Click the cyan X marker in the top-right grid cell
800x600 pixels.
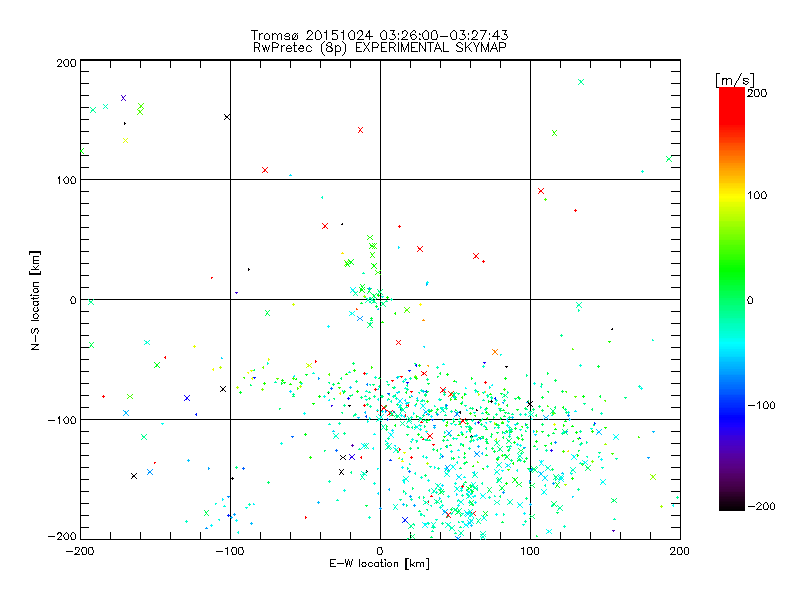[581, 82]
